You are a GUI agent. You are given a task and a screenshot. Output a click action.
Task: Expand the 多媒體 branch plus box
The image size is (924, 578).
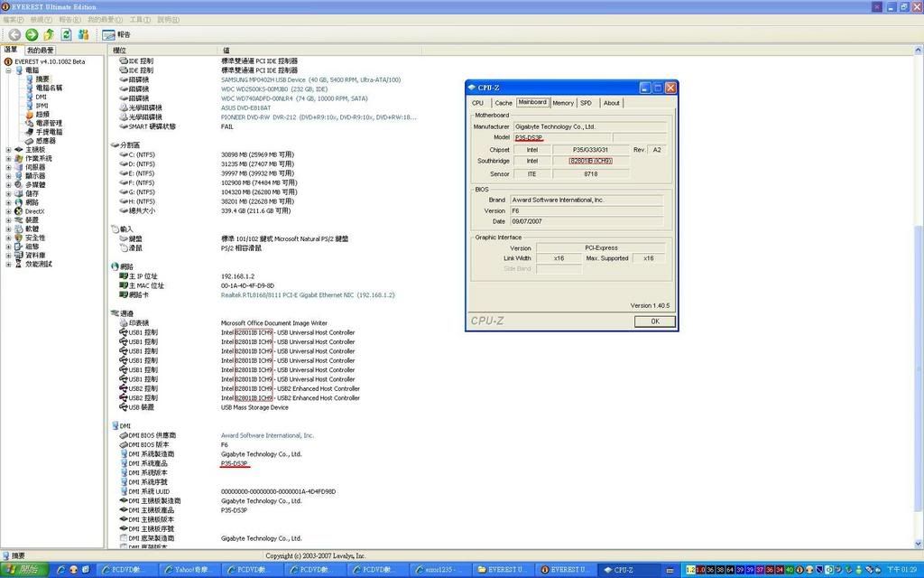coord(8,184)
